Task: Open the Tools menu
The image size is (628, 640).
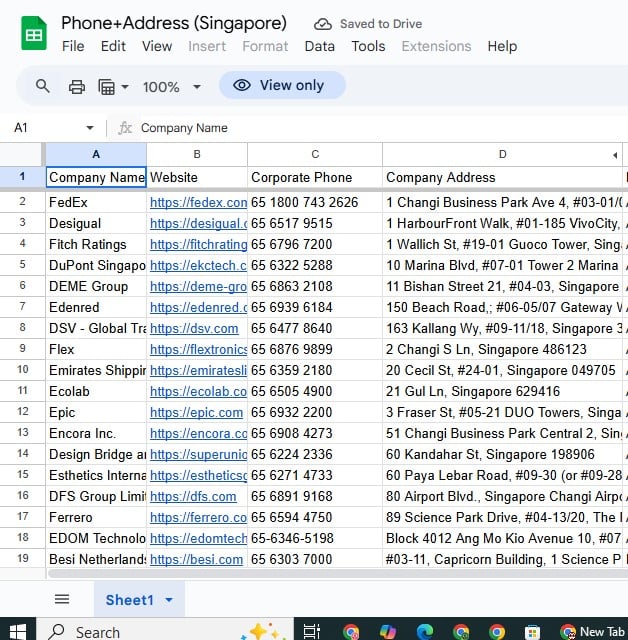Action: pyautogui.click(x=368, y=46)
